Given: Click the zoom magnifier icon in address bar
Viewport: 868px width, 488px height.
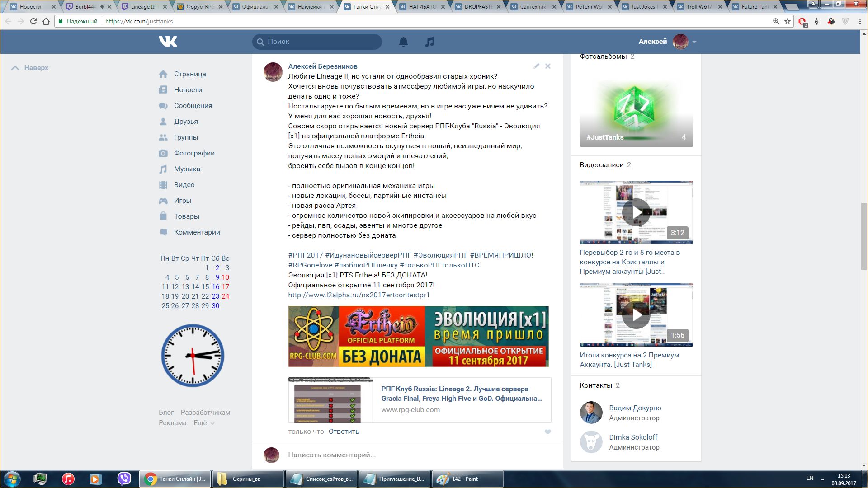Looking at the screenshot, I should (x=776, y=21).
